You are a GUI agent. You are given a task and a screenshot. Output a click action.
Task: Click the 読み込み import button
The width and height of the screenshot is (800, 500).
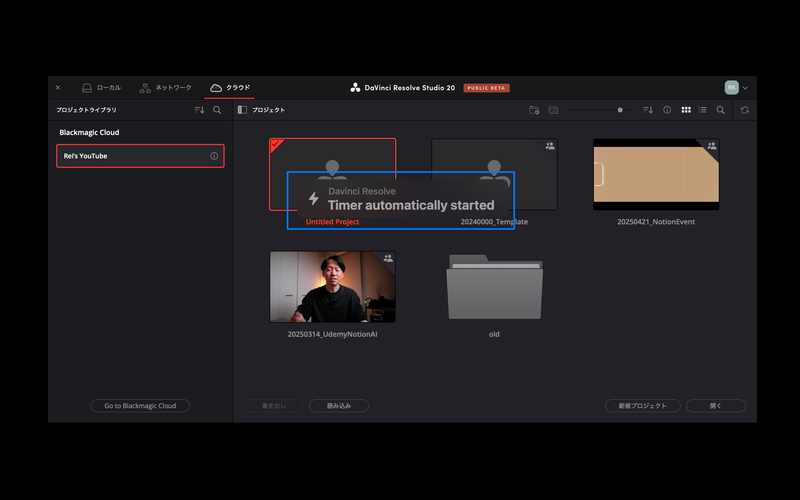(x=339, y=406)
